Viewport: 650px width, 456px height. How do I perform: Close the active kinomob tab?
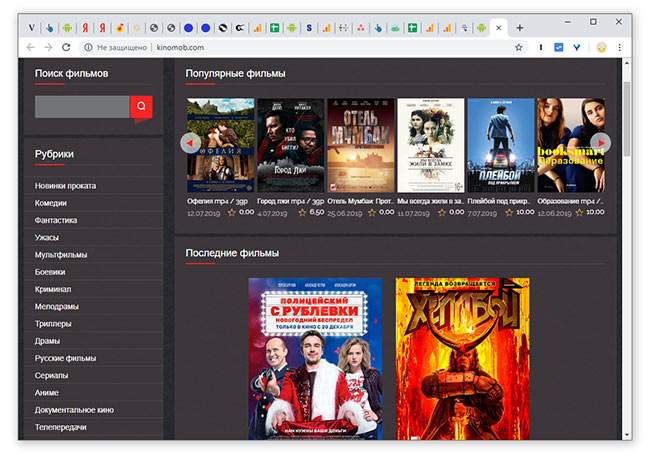pos(499,28)
